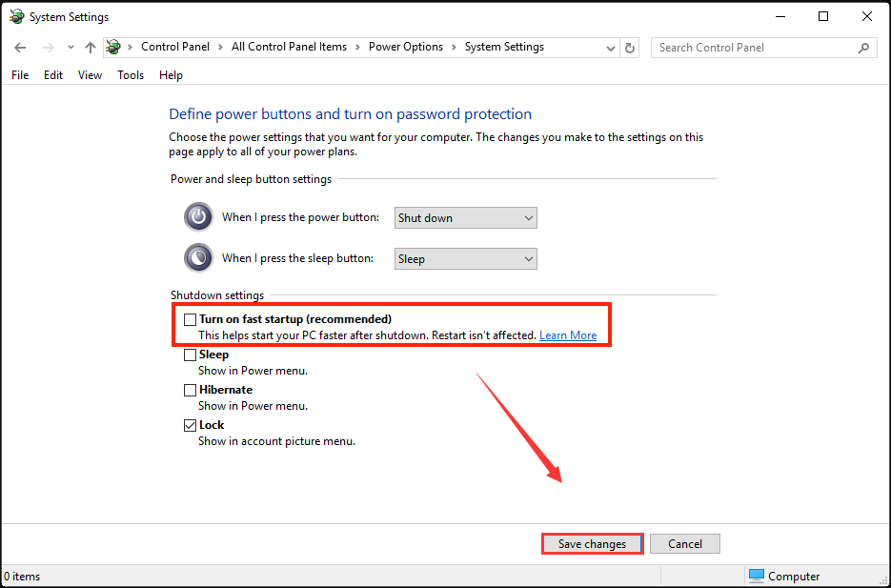Click the search magnifier icon

point(863,48)
